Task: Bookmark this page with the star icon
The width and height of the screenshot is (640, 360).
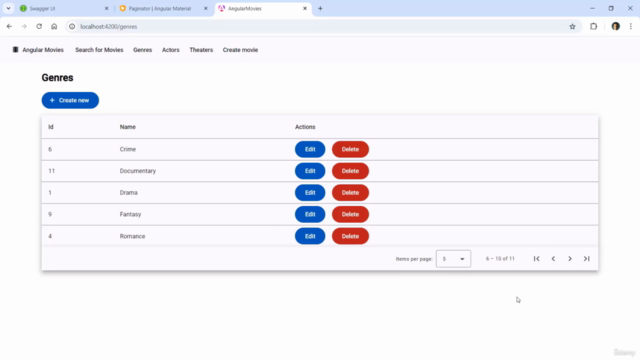Action: click(572, 27)
